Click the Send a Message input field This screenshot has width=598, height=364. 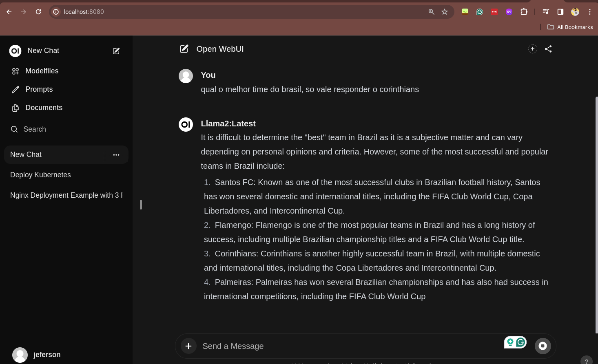tap(351, 346)
